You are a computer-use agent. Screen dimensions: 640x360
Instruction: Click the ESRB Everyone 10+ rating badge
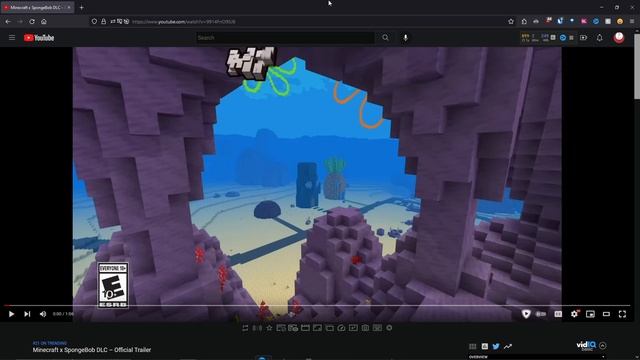113,285
